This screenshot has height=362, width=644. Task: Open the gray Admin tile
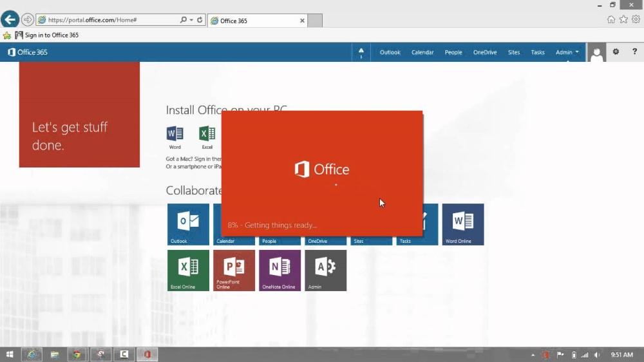pos(325,270)
